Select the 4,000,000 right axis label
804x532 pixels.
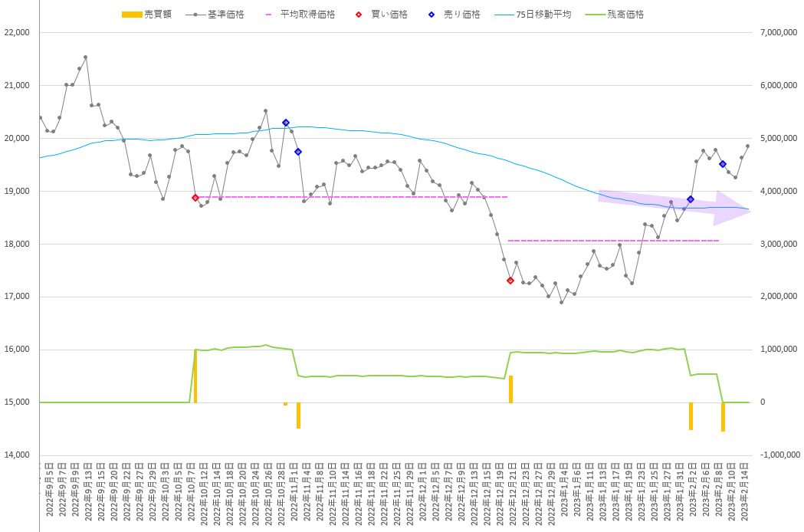(x=779, y=191)
